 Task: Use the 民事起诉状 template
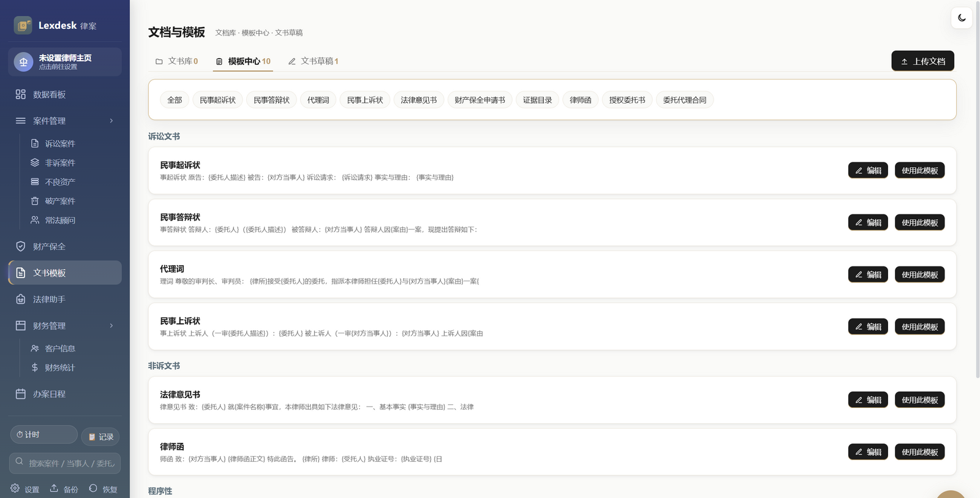[919, 170]
